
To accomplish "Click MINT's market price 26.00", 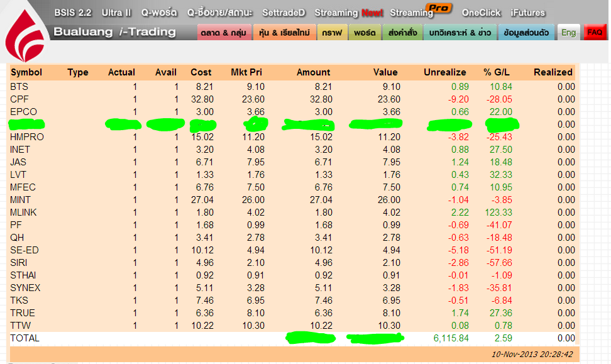I will (x=253, y=200).
